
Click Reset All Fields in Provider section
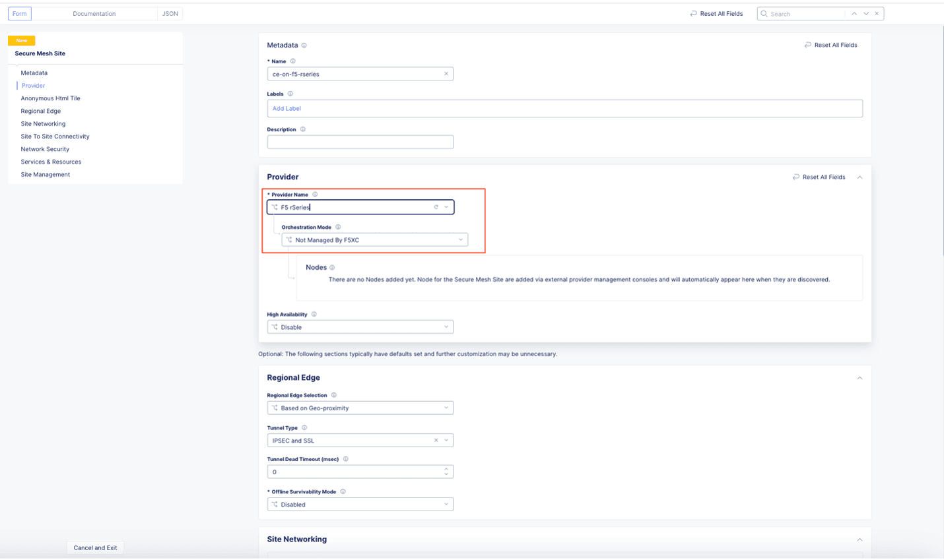(819, 177)
